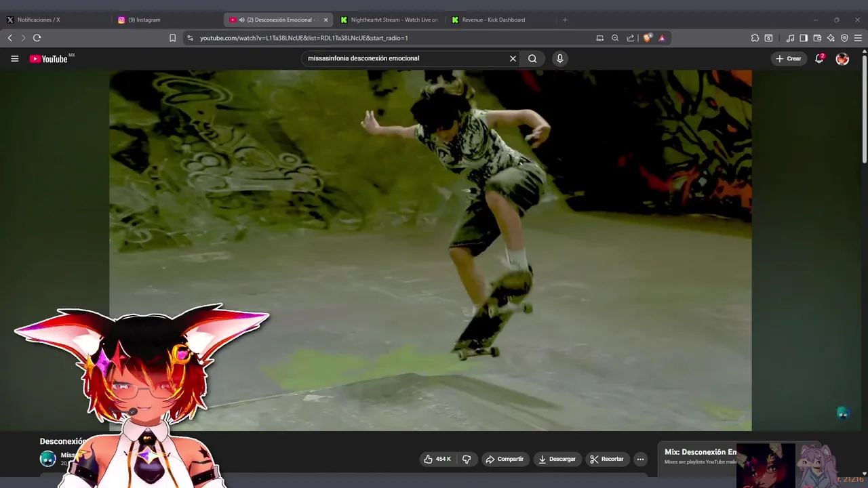View site information icon beside URL
This screenshot has width=868, height=488.
190,38
